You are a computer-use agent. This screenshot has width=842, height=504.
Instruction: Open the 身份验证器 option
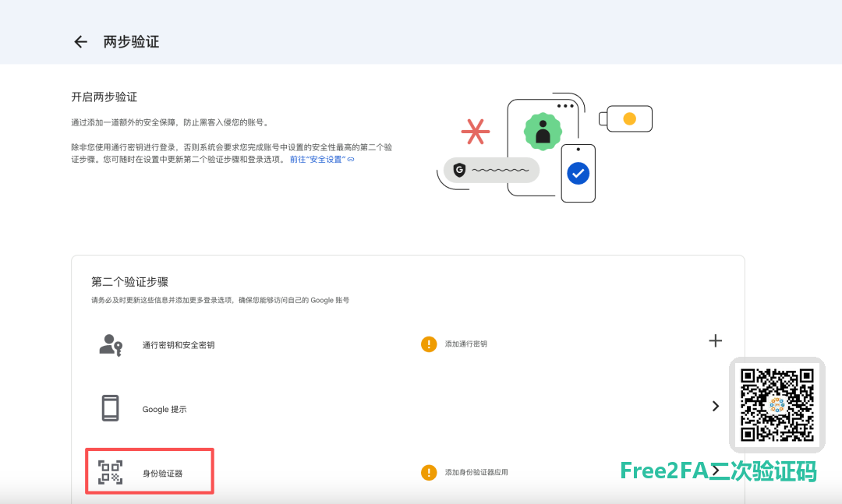tap(150, 471)
